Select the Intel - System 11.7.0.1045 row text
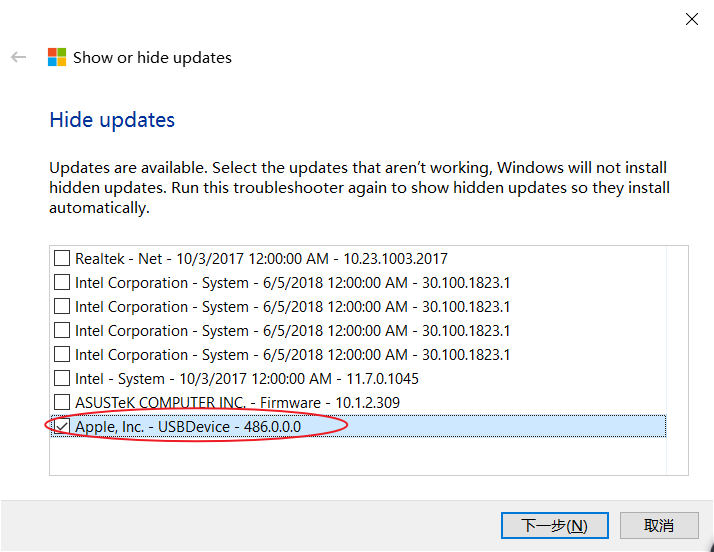This screenshot has height=552, width=714. [x=247, y=379]
